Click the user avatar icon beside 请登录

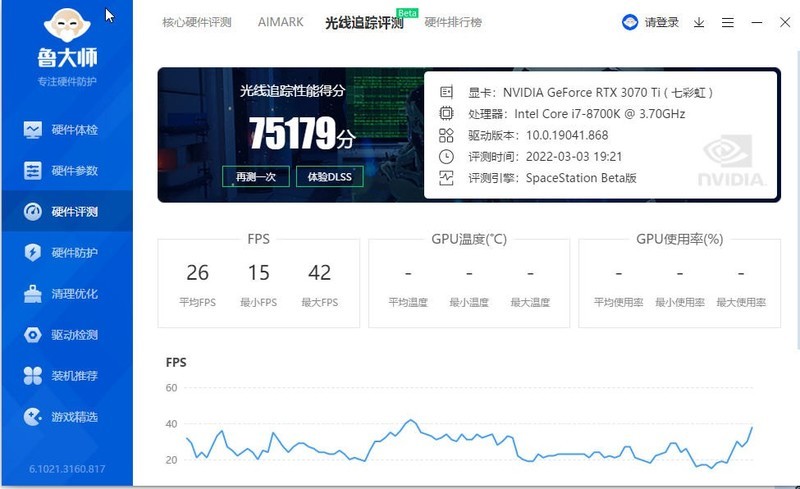tap(630, 22)
